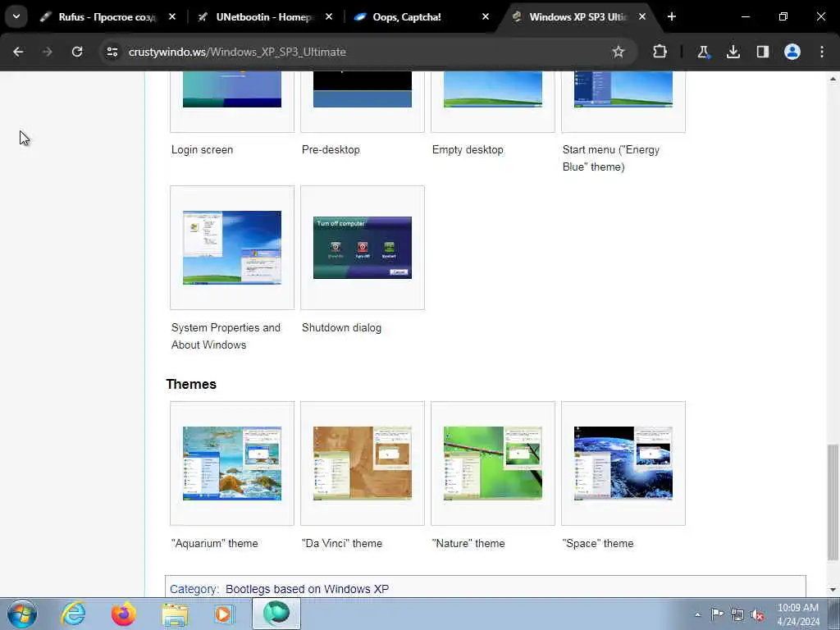The image size is (840, 630).
Task: Click the "Themes" heading
Action: click(191, 384)
